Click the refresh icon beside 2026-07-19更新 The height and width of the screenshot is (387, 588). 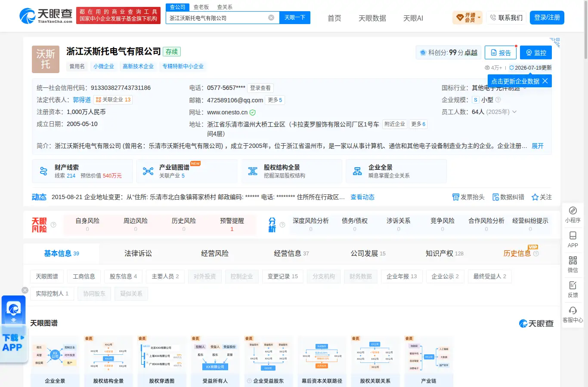(x=511, y=68)
